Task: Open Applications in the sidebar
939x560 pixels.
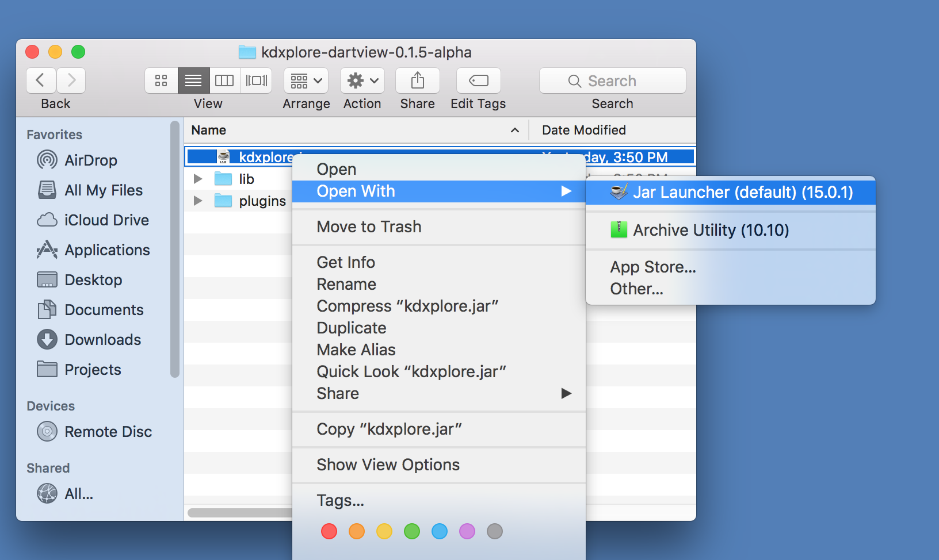Action: 93,250
